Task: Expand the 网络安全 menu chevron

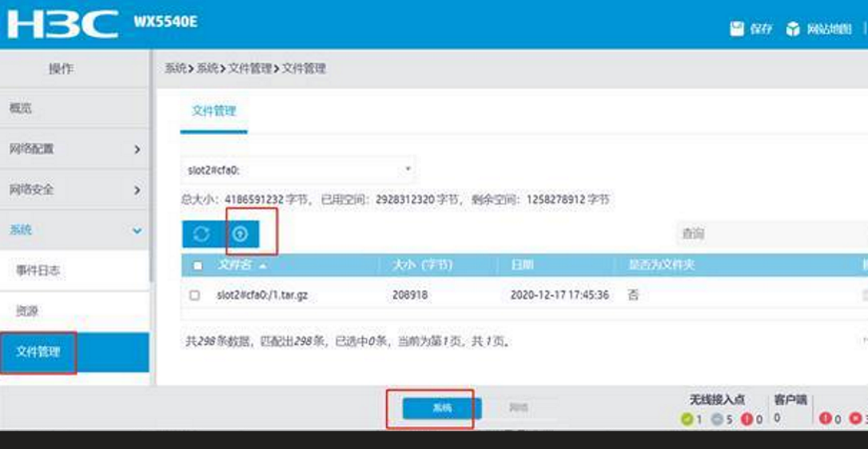Action: (137, 190)
